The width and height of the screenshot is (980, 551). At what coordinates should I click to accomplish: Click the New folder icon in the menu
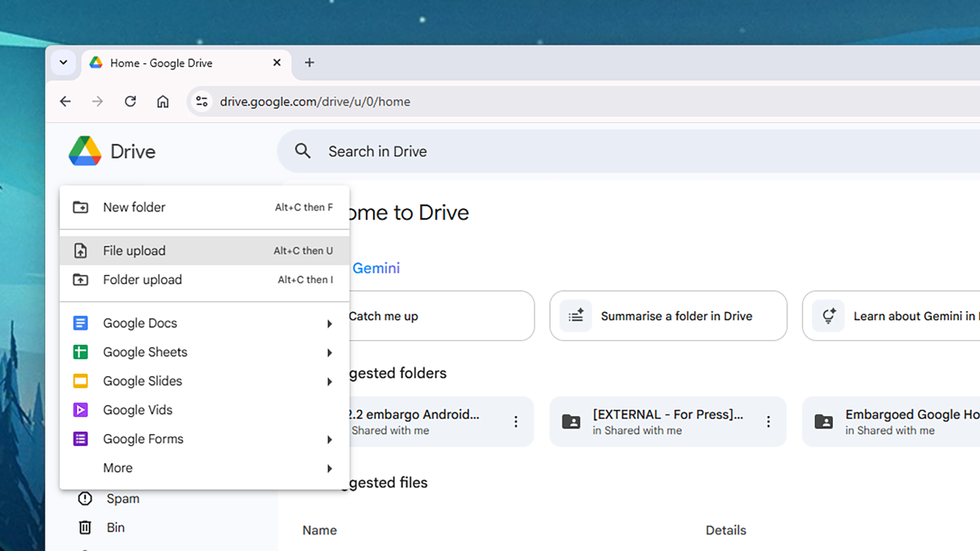coord(80,207)
